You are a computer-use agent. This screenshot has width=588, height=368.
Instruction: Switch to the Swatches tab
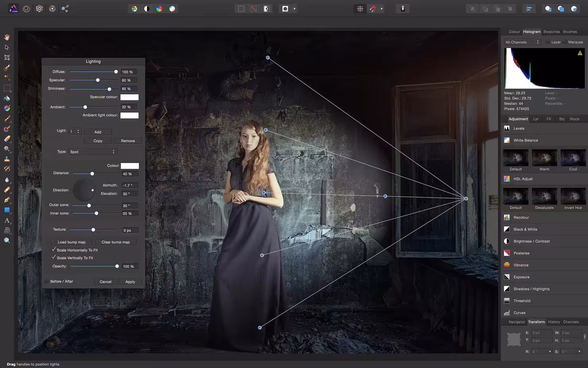[551, 31]
